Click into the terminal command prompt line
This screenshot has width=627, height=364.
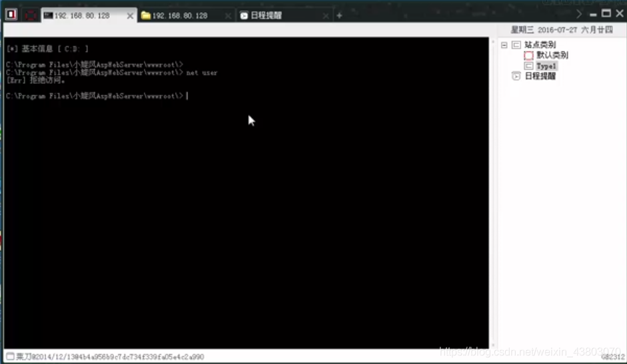tap(97, 96)
